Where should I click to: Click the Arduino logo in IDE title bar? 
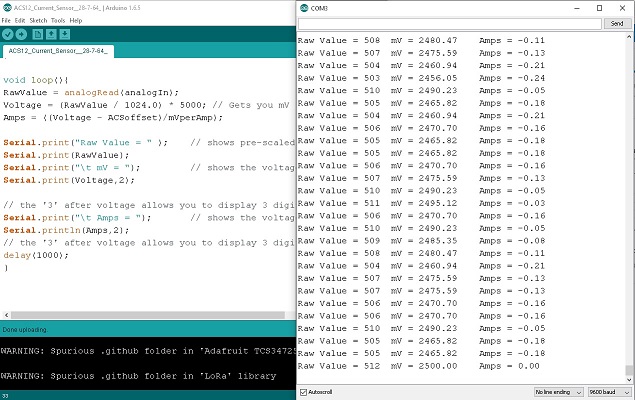click(x=7, y=8)
